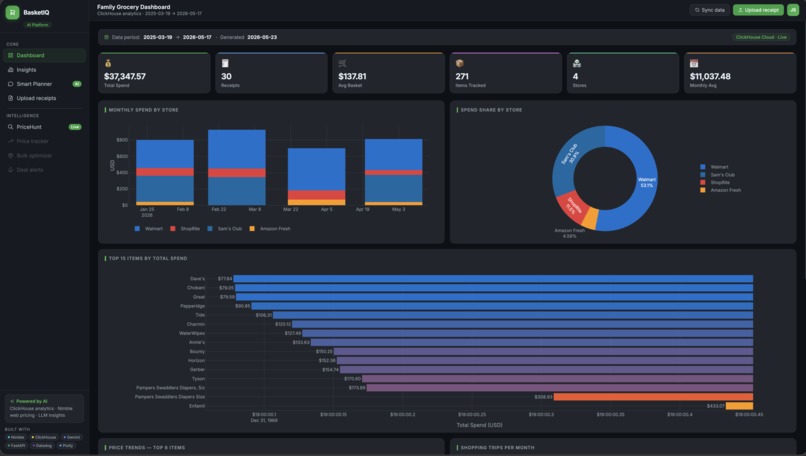The width and height of the screenshot is (806, 456).
Task: Click the cart icon on Avg Basket card
Action: click(342, 63)
